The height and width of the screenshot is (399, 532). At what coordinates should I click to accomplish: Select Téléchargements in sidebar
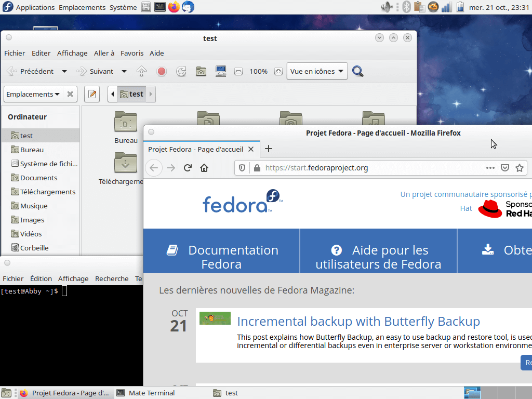click(41, 192)
